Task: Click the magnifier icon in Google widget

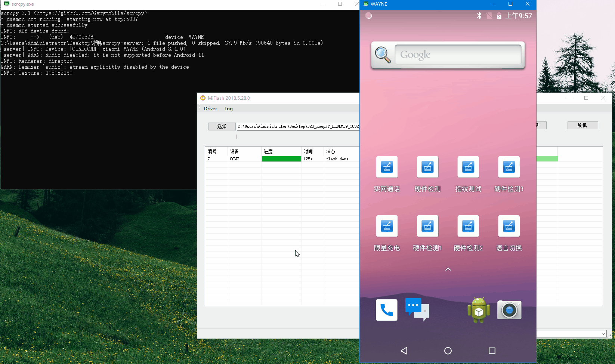Action: [x=383, y=55]
